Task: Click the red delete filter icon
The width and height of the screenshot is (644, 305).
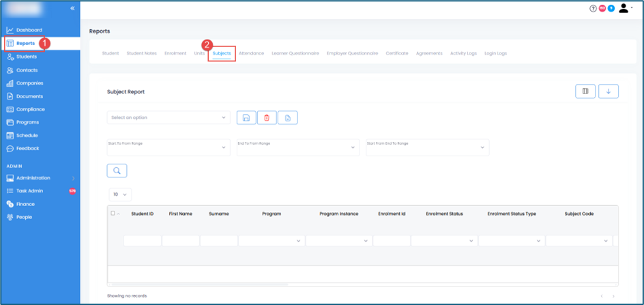Action: pyautogui.click(x=267, y=118)
